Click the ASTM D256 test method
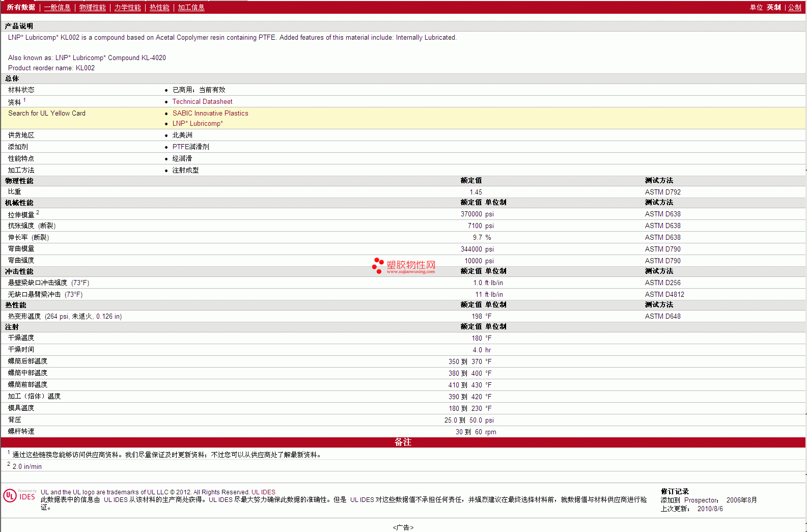This screenshot has width=807, height=532. 662,283
